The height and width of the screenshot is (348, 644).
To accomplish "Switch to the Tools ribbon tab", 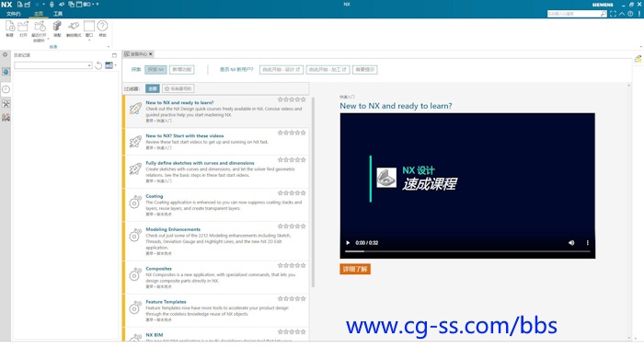I will (x=58, y=14).
